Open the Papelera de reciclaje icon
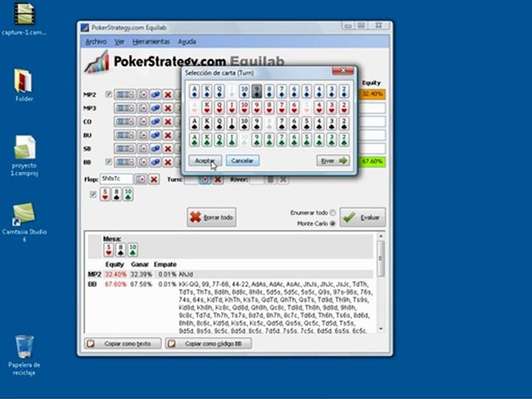Viewport: 532px width, 399px height. pyautogui.click(x=24, y=355)
